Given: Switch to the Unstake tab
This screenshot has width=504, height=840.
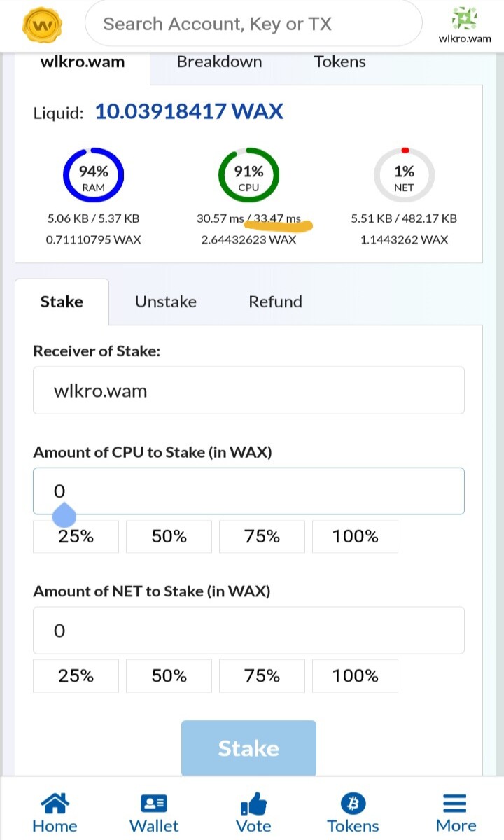Looking at the screenshot, I should pyautogui.click(x=166, y=302).
